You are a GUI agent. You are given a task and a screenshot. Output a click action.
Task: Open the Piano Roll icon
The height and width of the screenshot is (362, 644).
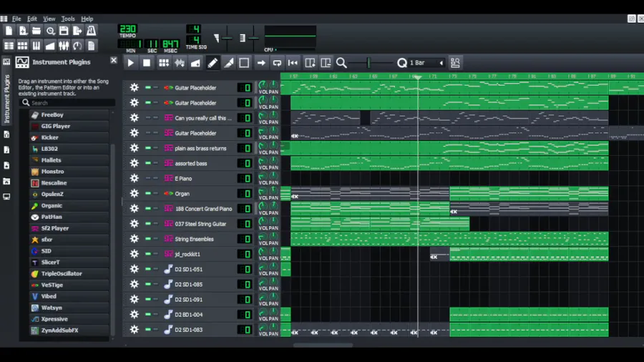click(36, 46)
